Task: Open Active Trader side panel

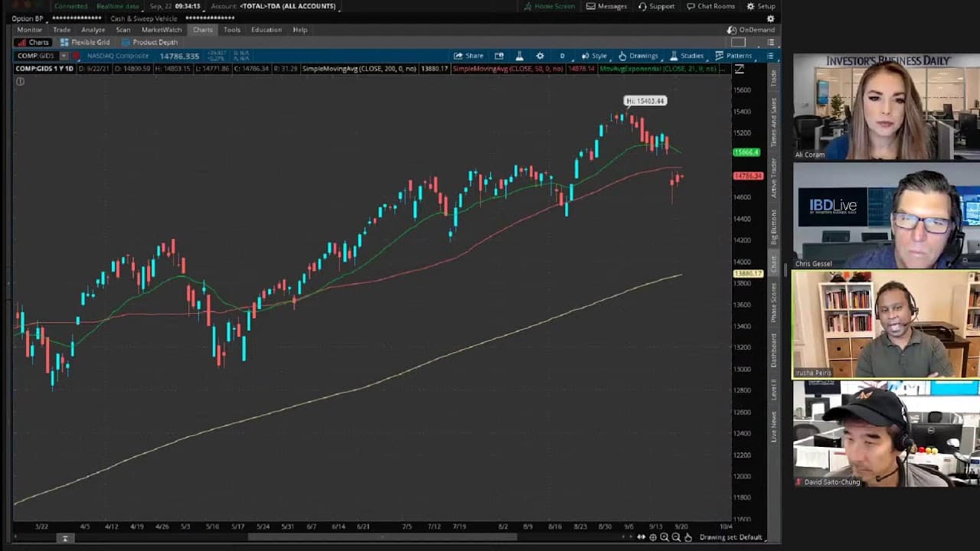Action: 773,178
